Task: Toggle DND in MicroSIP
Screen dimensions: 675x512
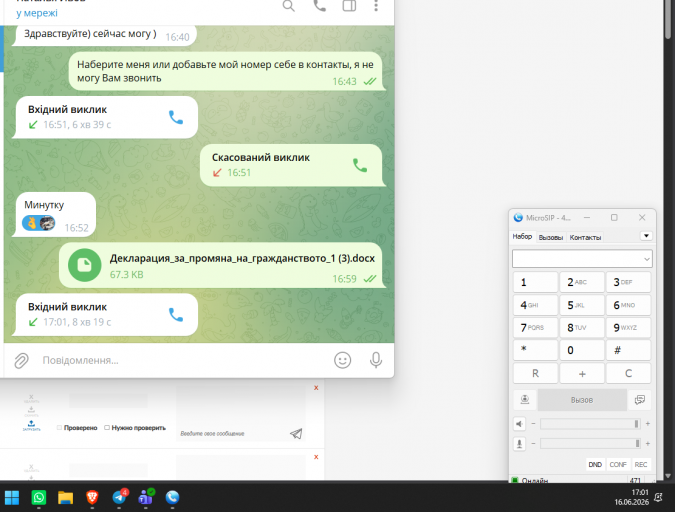Action: pyautogui.click(x=595, y=465)
